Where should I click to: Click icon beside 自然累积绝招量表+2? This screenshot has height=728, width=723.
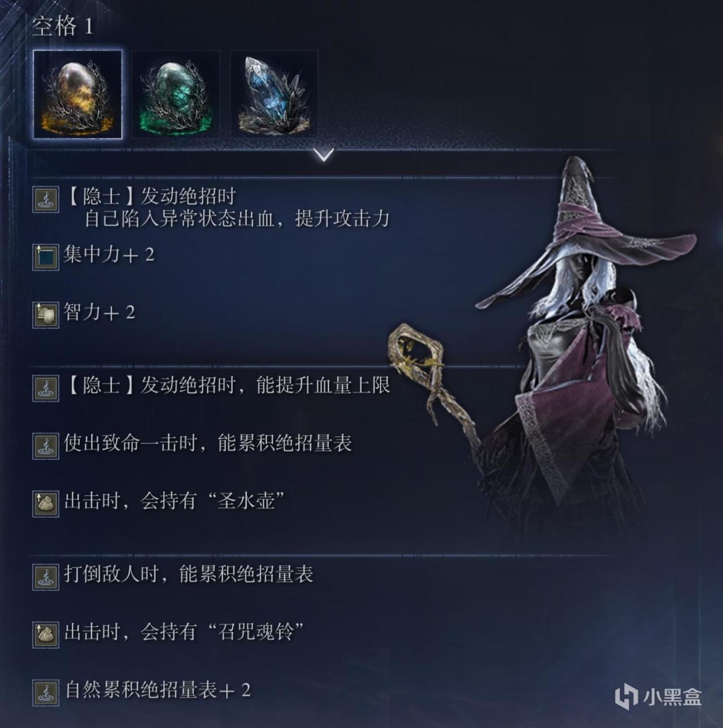pyautogui.click(x=46, y=692)
